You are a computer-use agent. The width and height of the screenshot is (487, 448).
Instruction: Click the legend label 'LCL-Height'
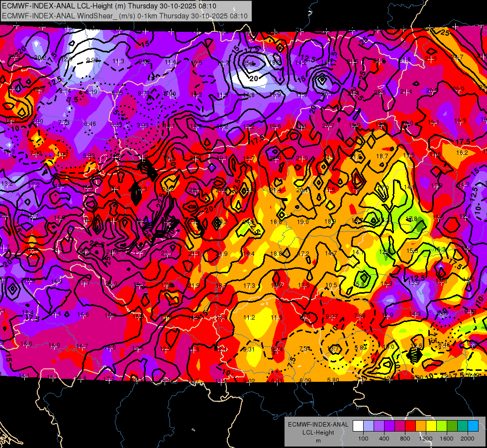[318, 433]
